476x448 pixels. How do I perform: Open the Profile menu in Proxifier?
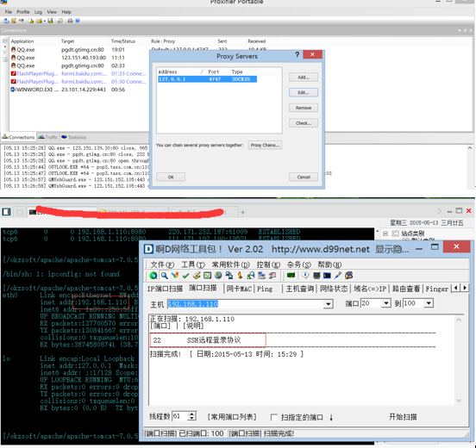pos(23,12)
